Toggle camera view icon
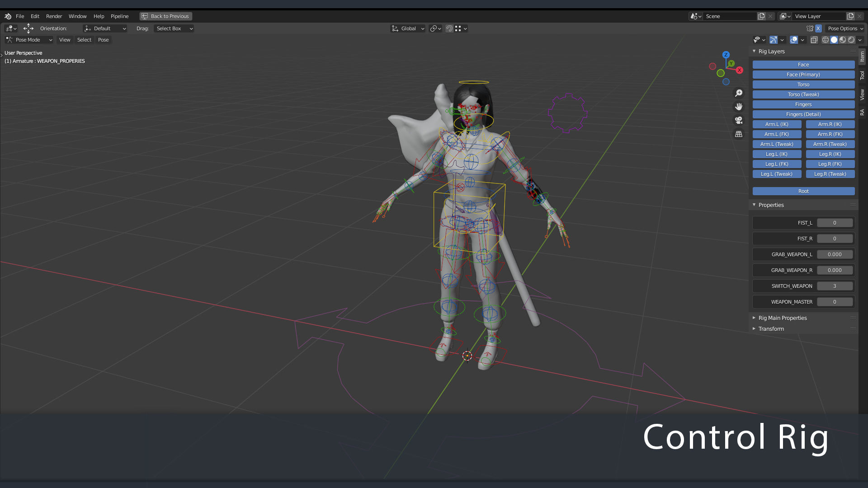The width and height of the screenshot is (868, 488). [739, 120]
